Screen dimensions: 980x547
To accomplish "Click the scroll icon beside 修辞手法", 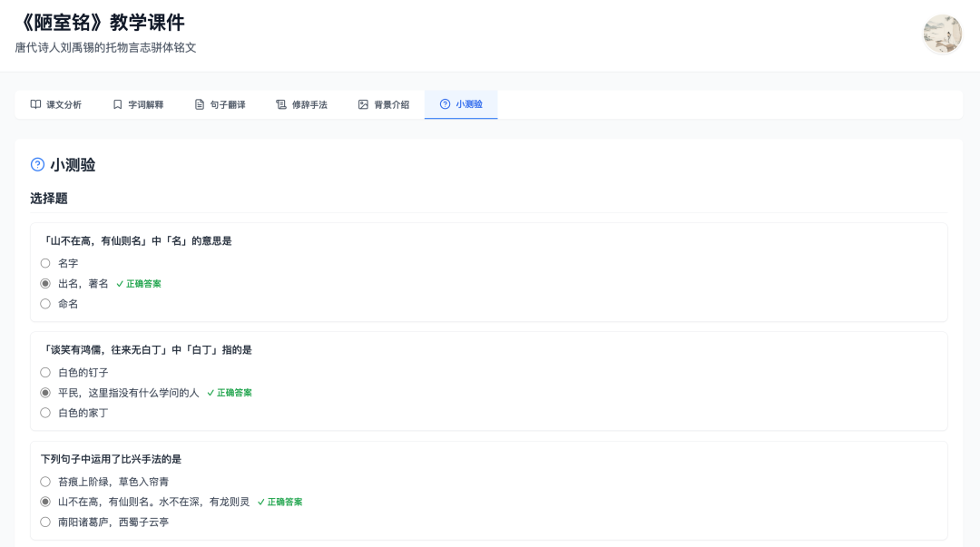I will 281,104.
